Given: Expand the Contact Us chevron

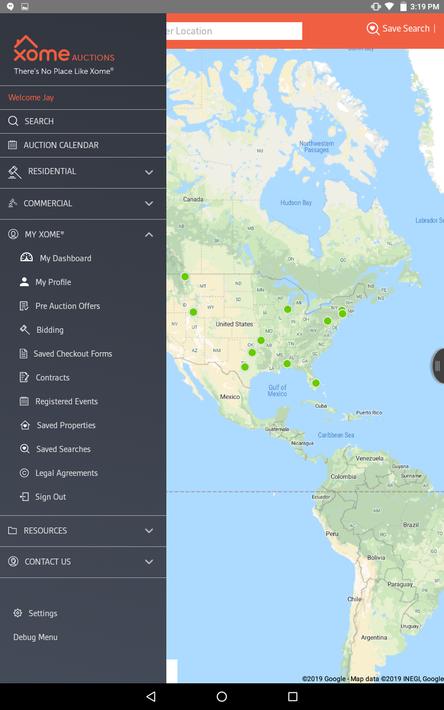Looking at the screenshot, I should [149, 562].
